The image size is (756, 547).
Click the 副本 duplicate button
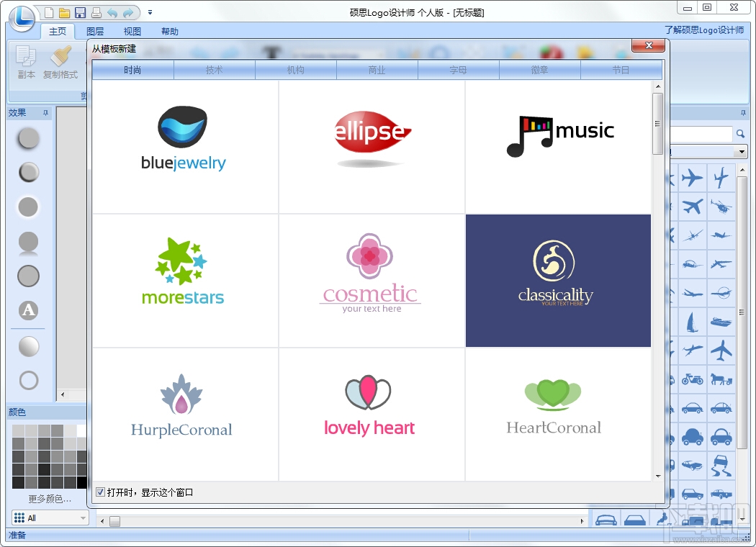[26, 62]
